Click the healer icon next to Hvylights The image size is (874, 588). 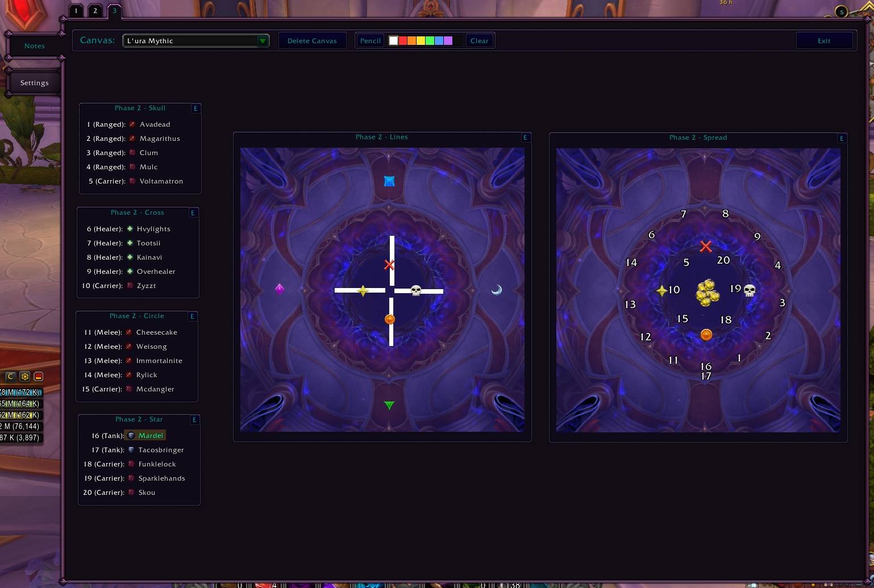[x=130, y=229]
